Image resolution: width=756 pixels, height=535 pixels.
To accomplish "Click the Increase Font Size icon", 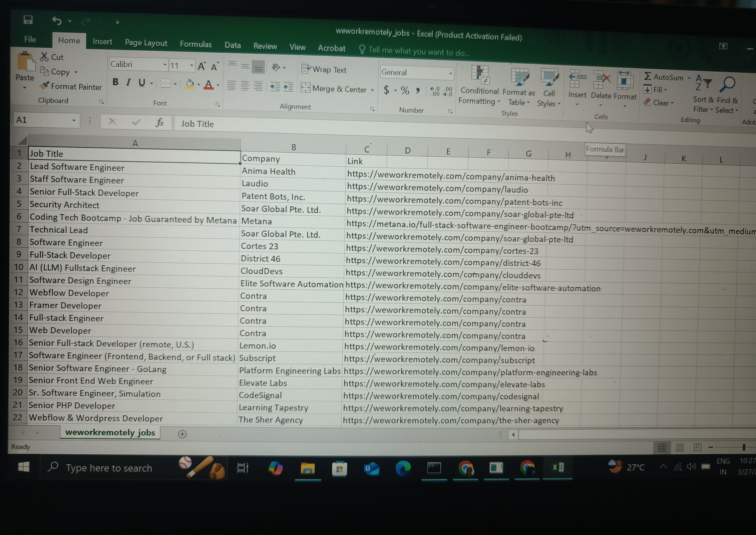I will [x=202, y=66].
